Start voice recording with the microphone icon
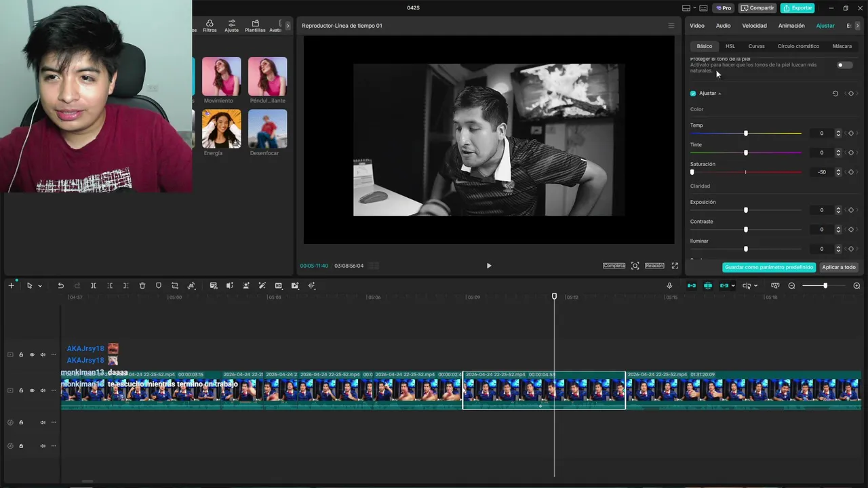The width and height of the screenshot is (868, 488). click(x=669, y=286)
